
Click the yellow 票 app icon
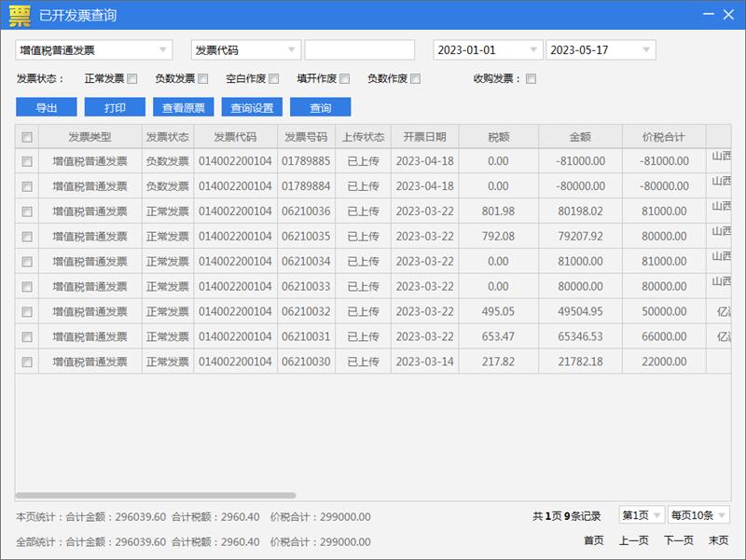pos(19,16)
